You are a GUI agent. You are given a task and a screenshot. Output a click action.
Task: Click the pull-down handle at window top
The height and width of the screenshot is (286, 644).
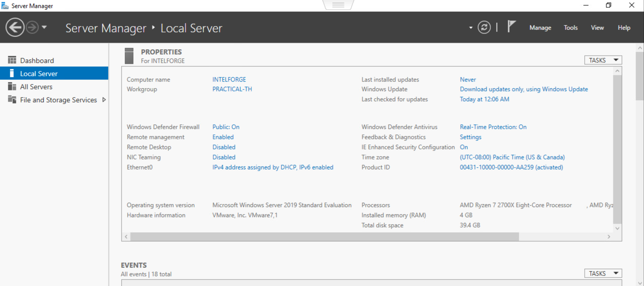point(338,5)
